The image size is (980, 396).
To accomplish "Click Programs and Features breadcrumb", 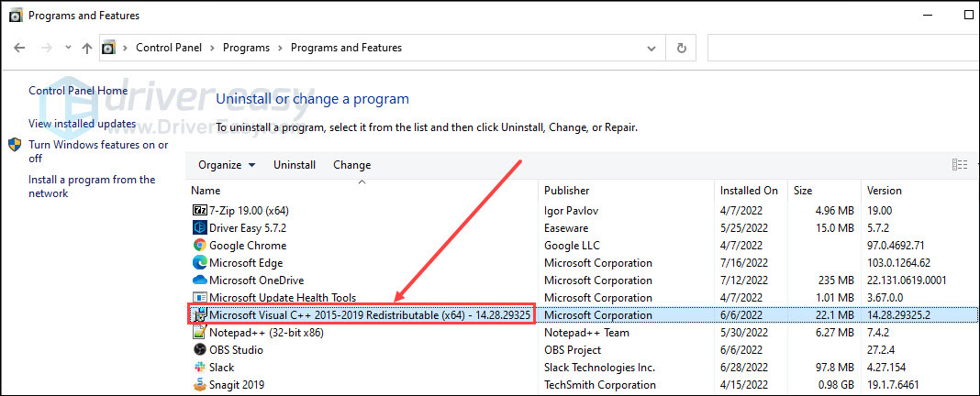I will [346, 48].
